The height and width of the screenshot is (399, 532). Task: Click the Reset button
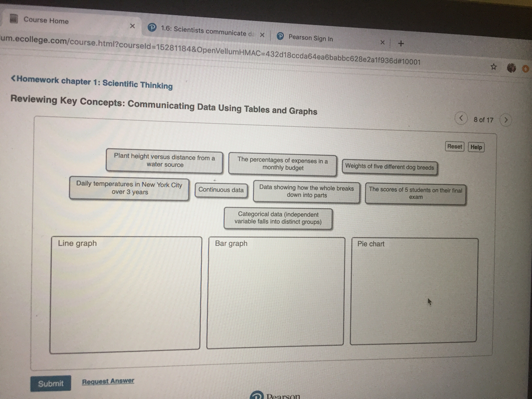(455, 147)
